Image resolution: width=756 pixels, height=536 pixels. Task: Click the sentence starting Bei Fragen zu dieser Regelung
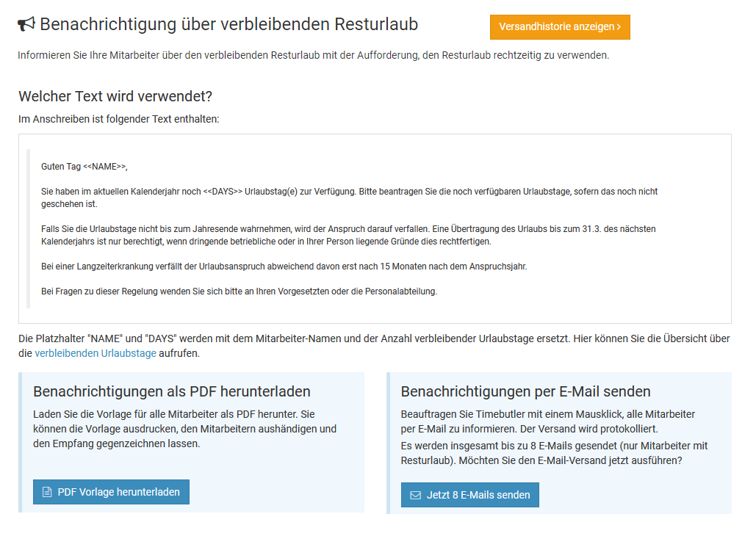(239, 291)
